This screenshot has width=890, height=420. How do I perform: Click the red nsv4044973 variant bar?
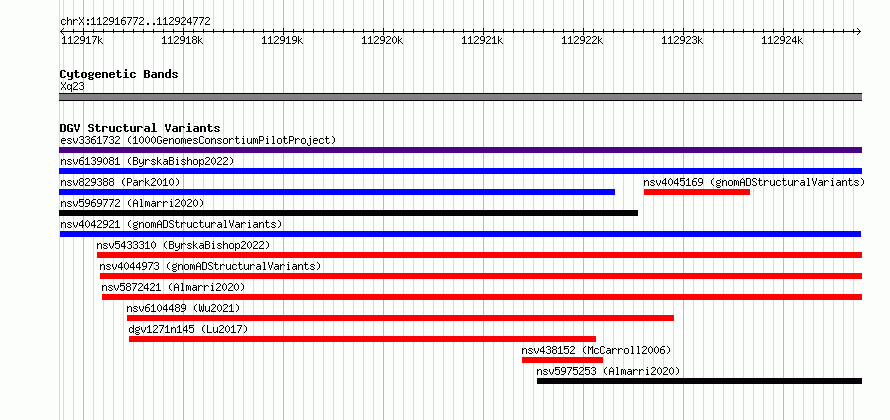click(x=481, y=276)
